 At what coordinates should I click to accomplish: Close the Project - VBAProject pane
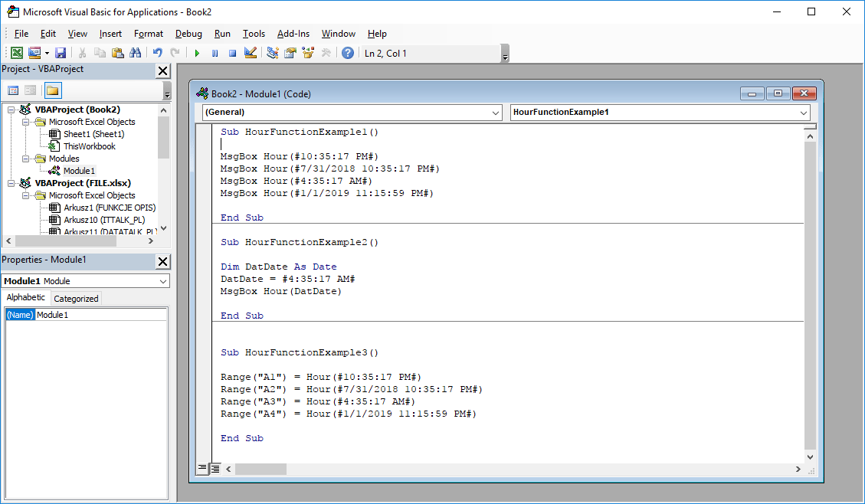tap(162, 70)
